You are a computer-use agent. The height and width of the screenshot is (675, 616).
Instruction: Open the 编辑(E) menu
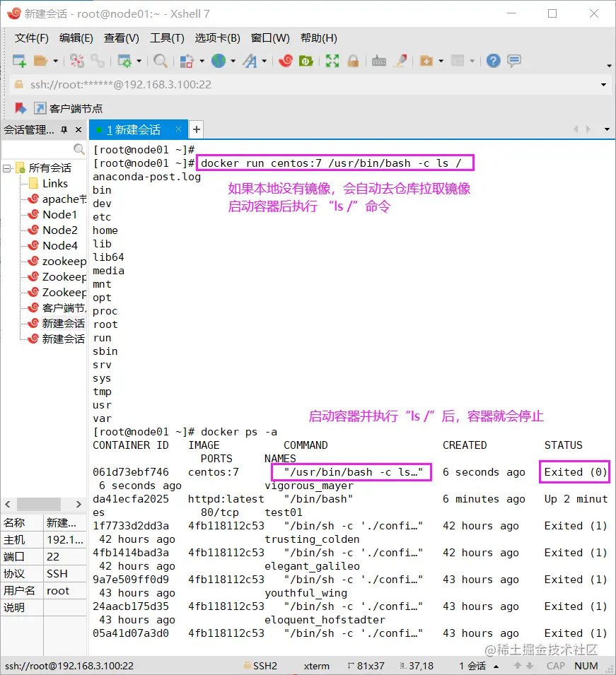pyautogui.click(x=76, y=38)
